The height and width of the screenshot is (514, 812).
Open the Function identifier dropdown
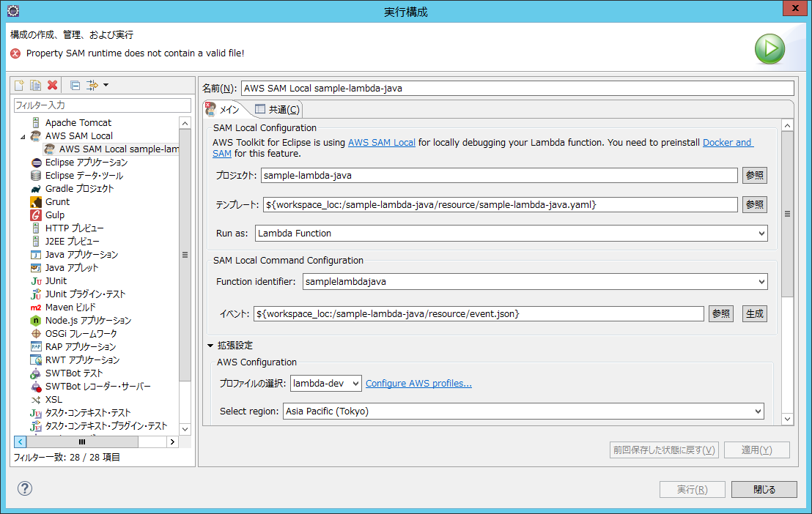761,282
